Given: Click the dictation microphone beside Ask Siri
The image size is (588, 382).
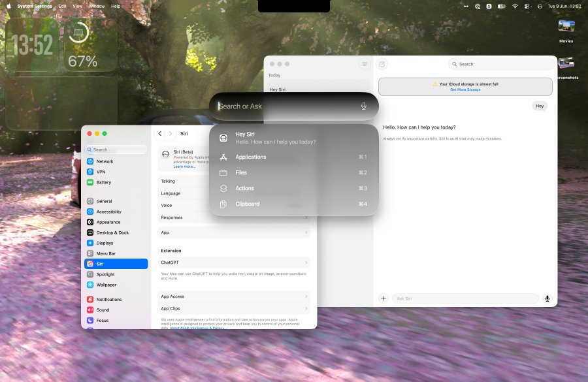Looking at the screenshot, I should pos(547,298).
